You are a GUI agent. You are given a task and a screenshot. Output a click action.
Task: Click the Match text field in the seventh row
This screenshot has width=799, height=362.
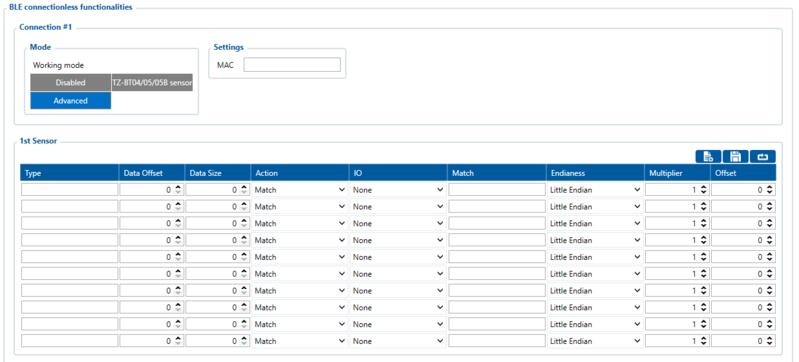click(497, 291)
